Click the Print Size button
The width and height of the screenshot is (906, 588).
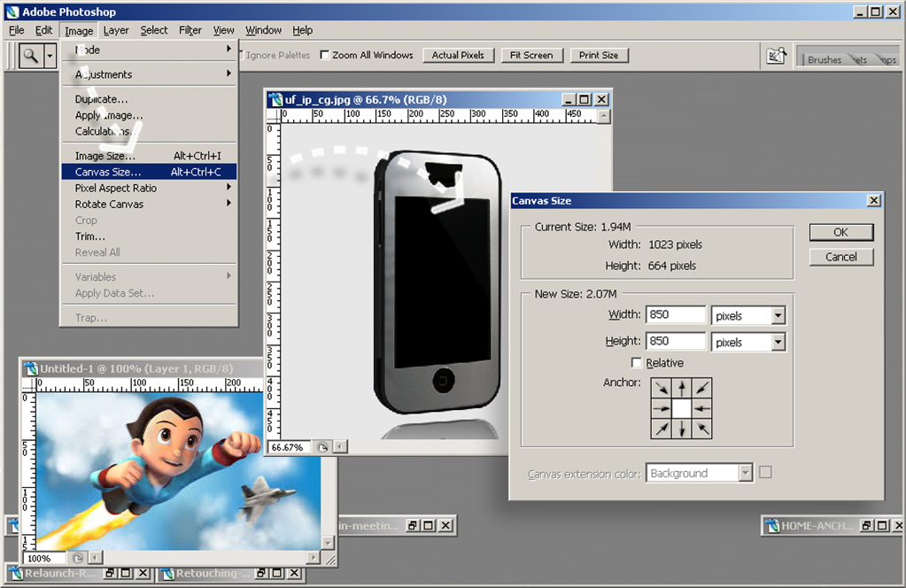[599, 56]
